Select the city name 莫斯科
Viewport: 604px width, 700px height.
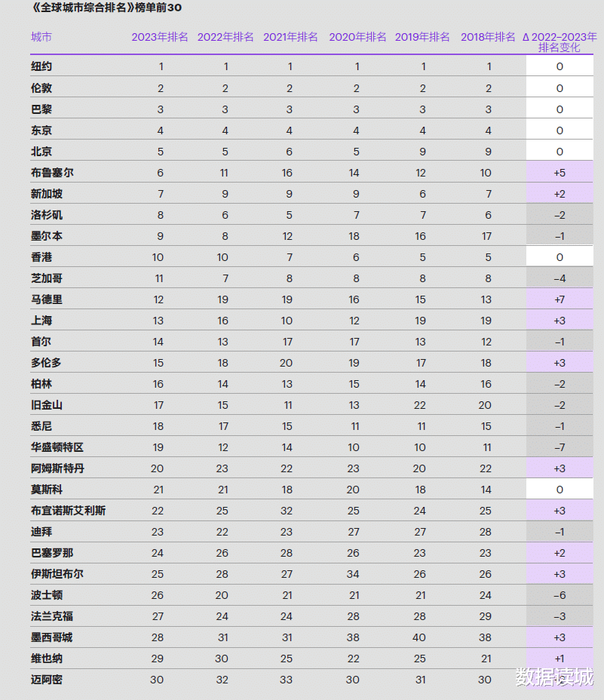click(x=47, y=490)
